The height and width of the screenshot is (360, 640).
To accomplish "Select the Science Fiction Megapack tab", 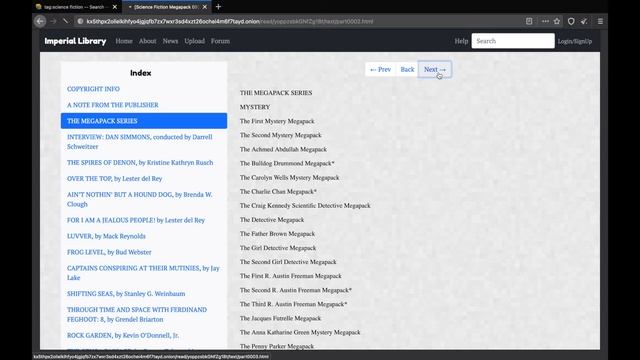I will point(167,7).
